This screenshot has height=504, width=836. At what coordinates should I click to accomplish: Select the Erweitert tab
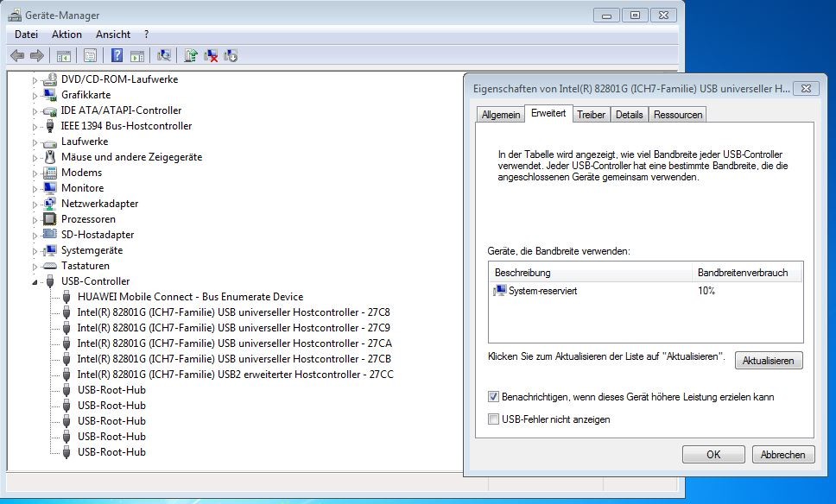pos(548,113)
